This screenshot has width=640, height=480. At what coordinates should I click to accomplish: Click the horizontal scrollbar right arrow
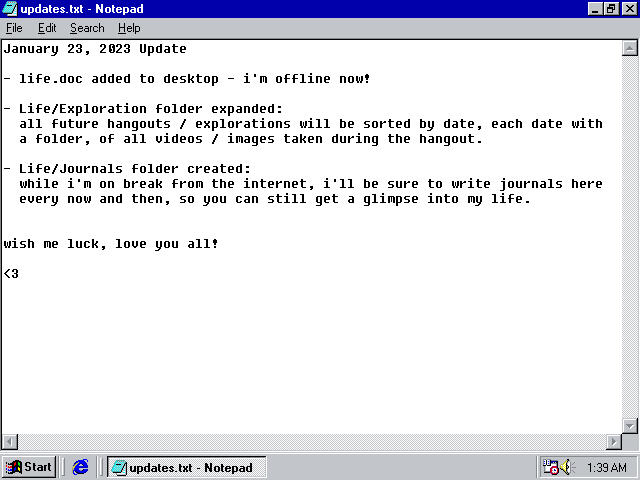613,442
